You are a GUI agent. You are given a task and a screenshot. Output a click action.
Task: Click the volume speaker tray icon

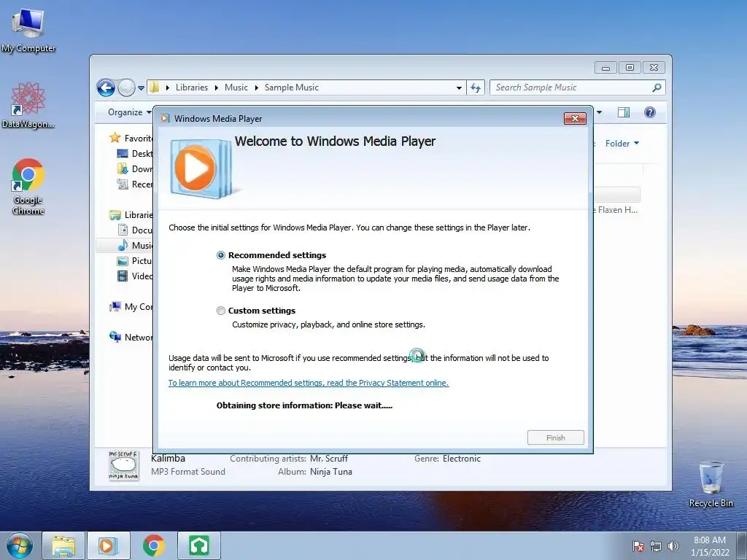pos(673,547)
